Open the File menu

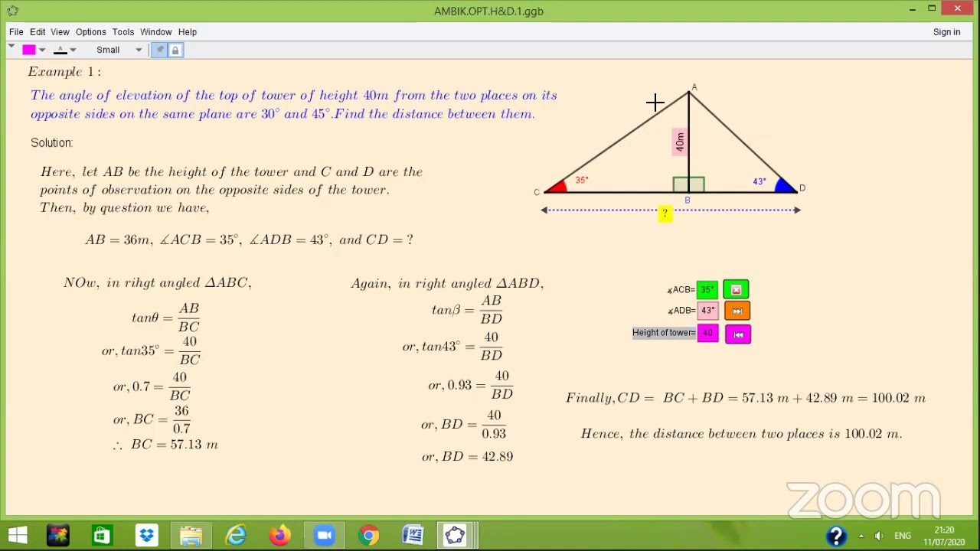coord(16,32)
